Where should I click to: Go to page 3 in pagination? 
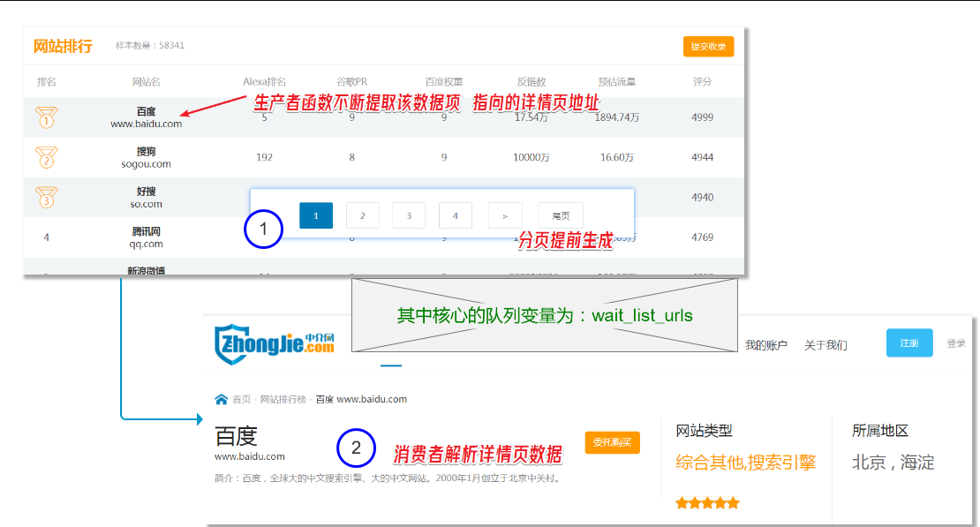[409, 215]
